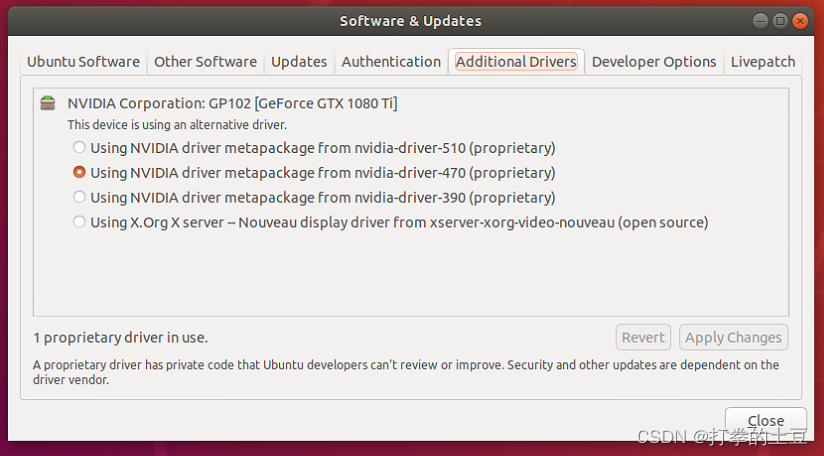Open the Authentication tab

point(391,62)
